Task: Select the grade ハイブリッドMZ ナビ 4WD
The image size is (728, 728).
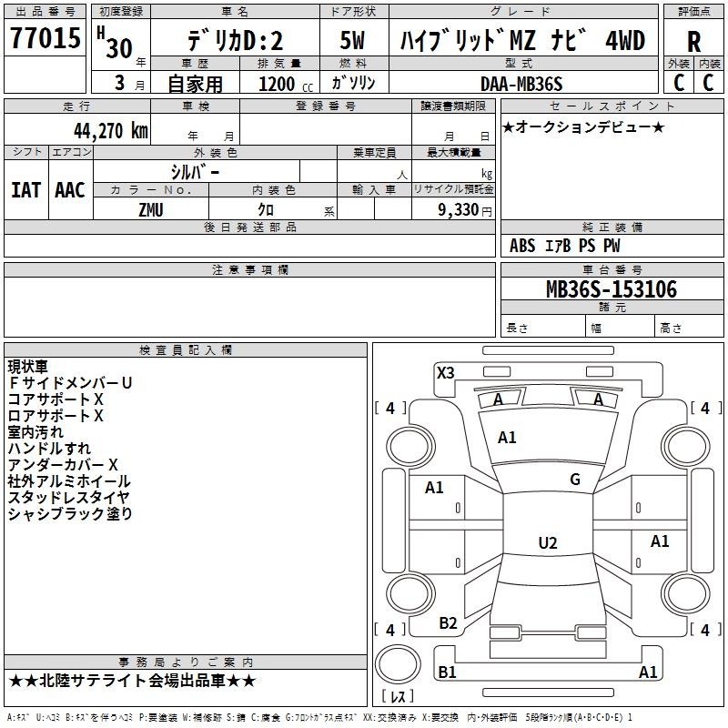Action: [x=523, y=41]
